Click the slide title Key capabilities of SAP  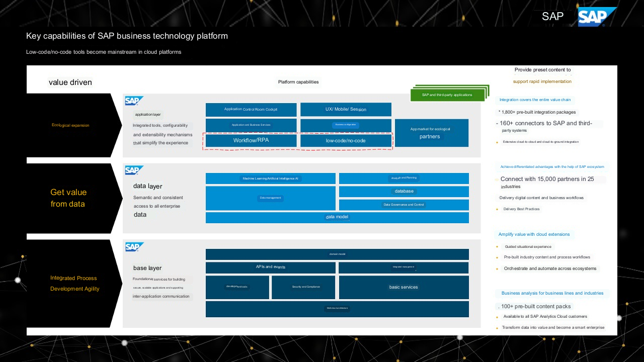(x=127, y=36)
